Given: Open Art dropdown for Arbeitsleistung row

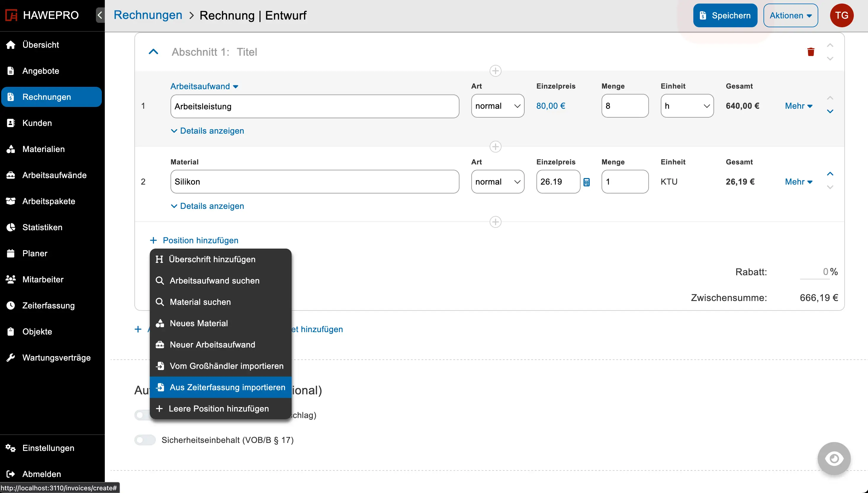Looking at the screenshot, I should (x=497, y=106).
